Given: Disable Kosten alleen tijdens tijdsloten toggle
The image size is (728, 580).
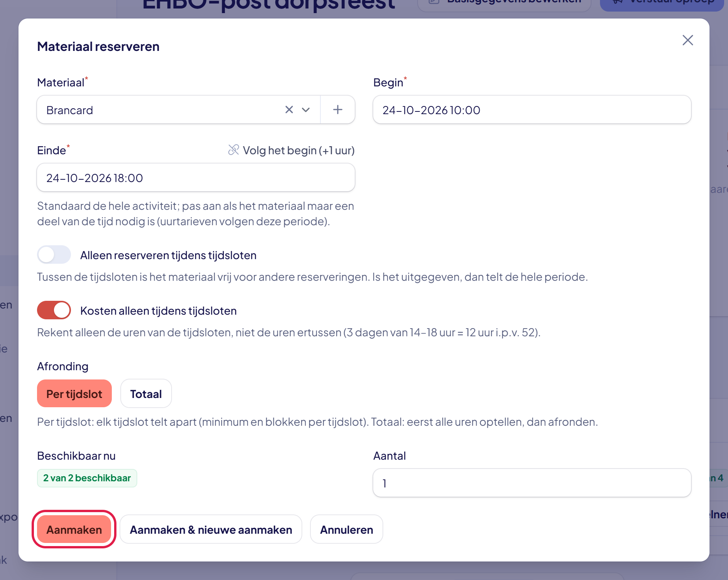Looking at the screenshot, I should pos(54,310).
